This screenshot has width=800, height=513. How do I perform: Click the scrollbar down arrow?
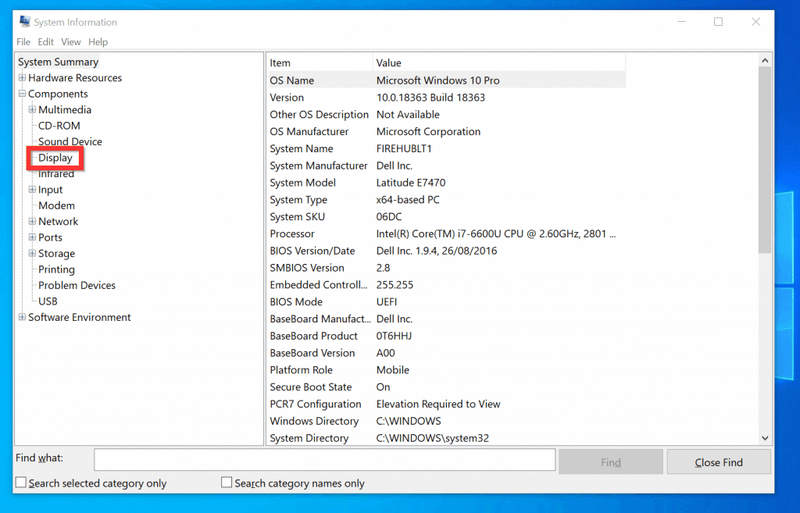pyautogui.click(x=765, y=438)
